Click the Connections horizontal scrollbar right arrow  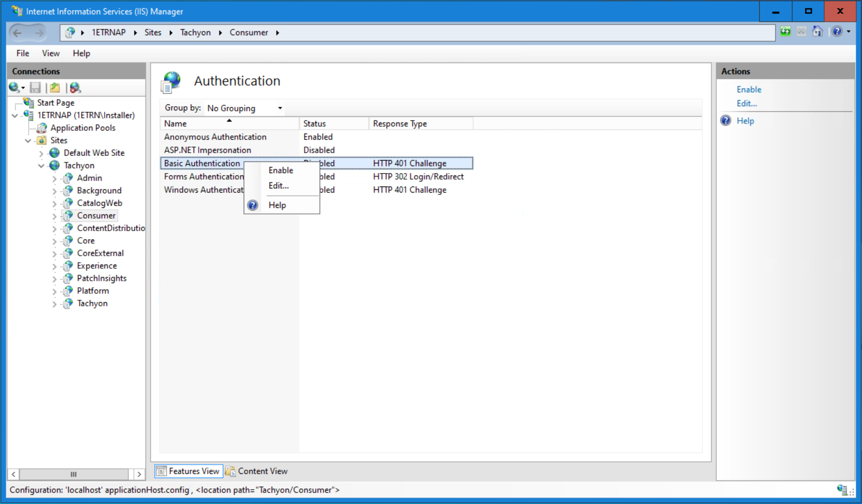(139, 474)
